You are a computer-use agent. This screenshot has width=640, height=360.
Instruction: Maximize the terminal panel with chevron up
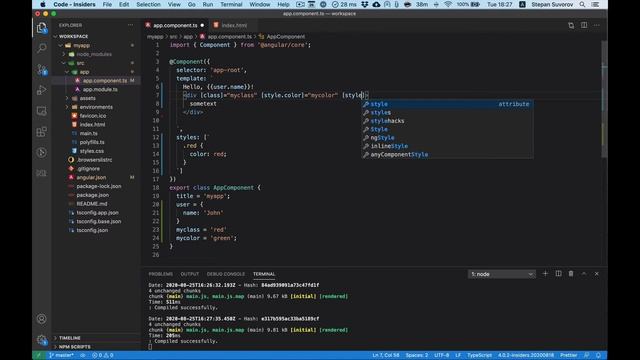coord(584,274)
